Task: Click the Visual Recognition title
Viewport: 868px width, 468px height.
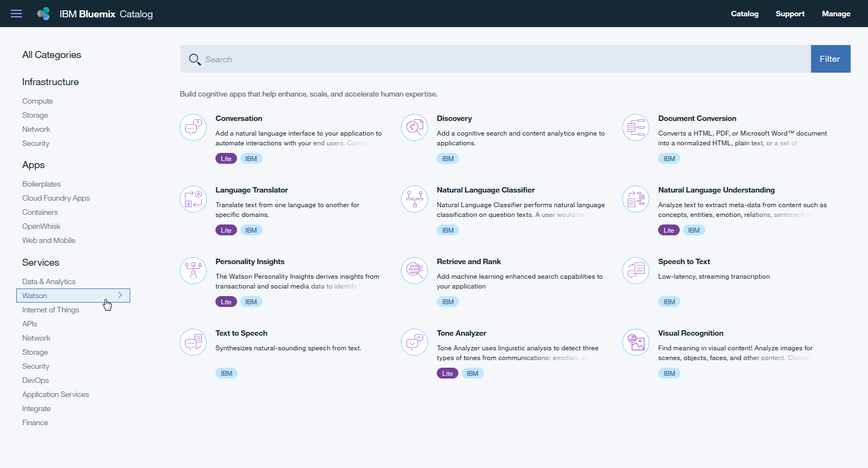Action: (x=691, y=333)
